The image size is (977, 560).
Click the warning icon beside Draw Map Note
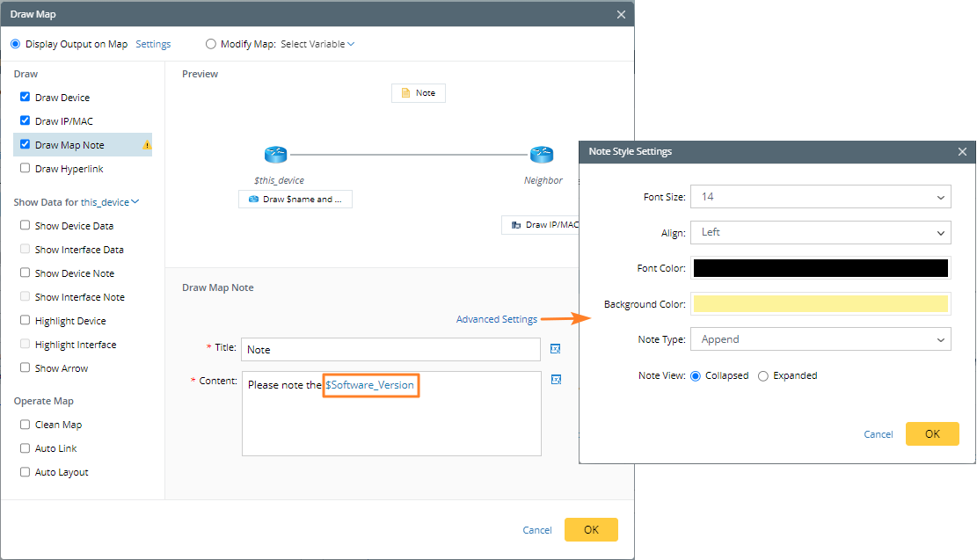point(147,145)
